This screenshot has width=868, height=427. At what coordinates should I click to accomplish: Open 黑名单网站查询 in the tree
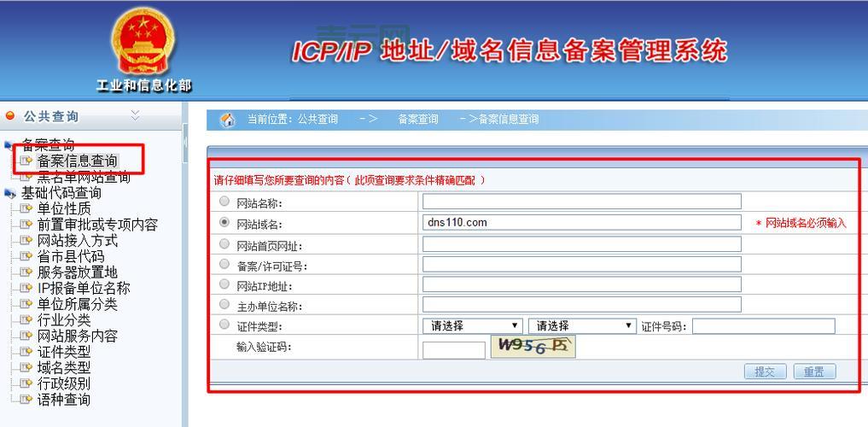coord(84,178)
